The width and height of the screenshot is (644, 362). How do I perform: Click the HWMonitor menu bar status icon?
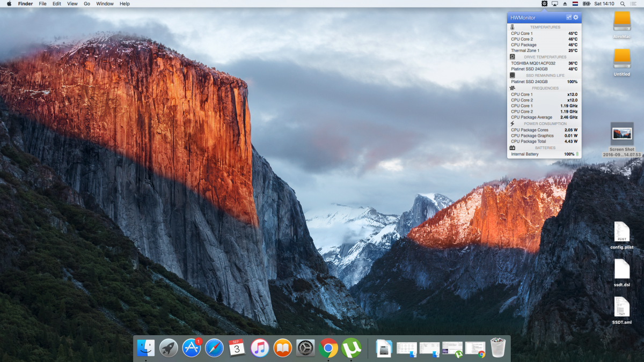pos(544,4)
